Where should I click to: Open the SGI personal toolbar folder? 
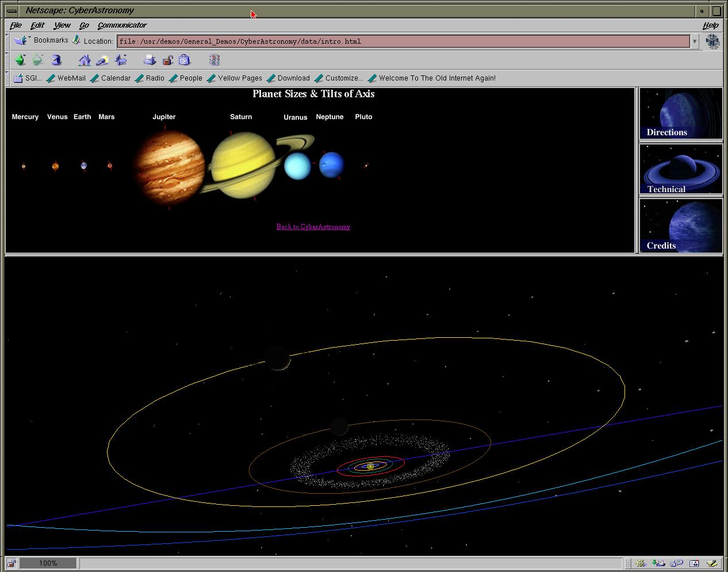tap(28, 78)
